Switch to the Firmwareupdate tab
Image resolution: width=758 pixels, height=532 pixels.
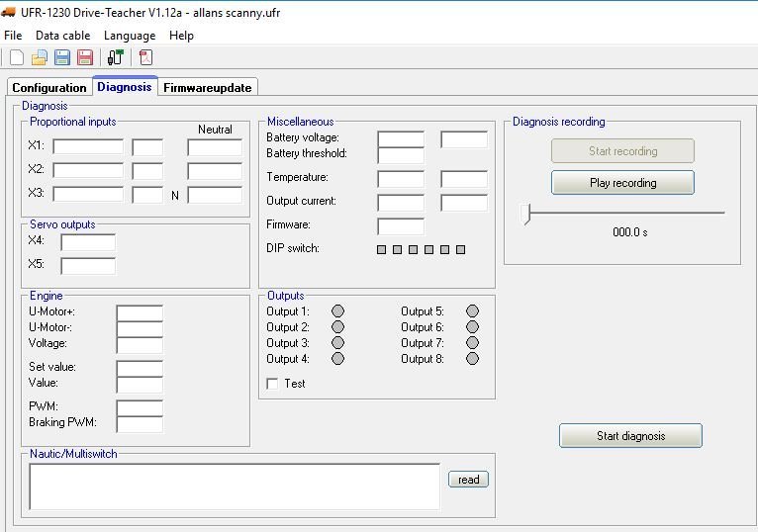(208, 88)
